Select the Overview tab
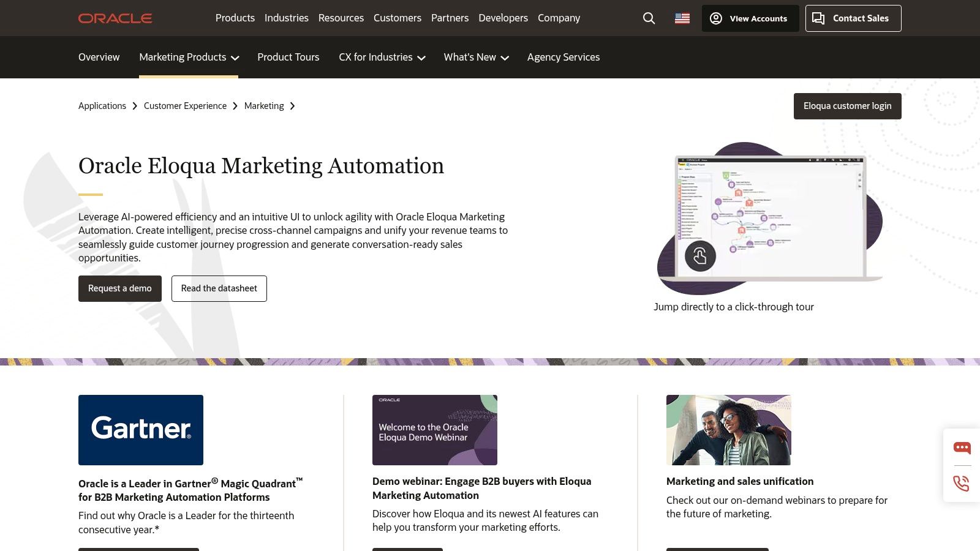Image resolution: width=980 pixels, height=551 pixels. click(99, 57)
